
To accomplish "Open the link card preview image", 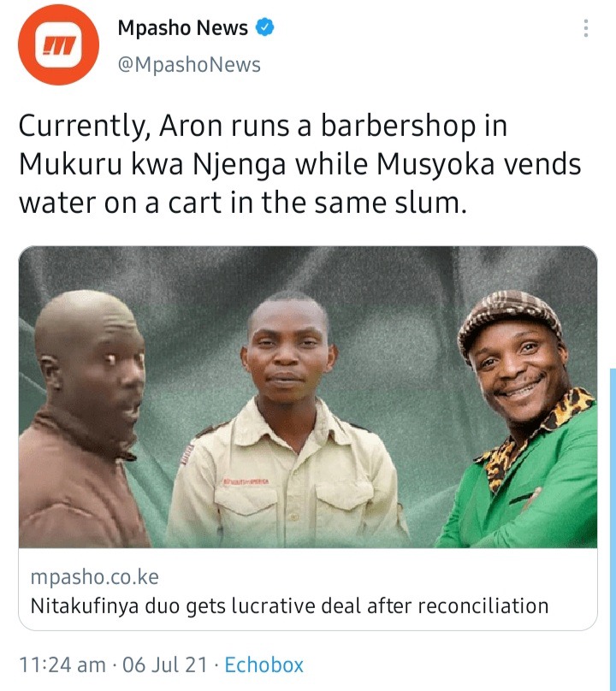I will (x=308, y=397).
